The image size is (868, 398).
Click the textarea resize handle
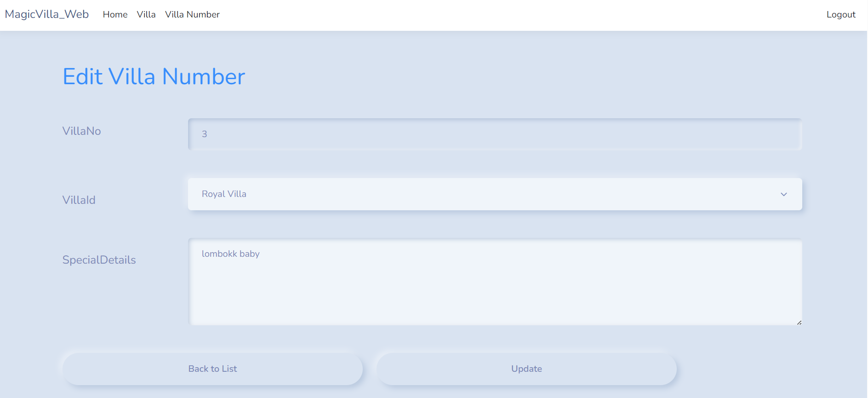(x=799, y=323)
